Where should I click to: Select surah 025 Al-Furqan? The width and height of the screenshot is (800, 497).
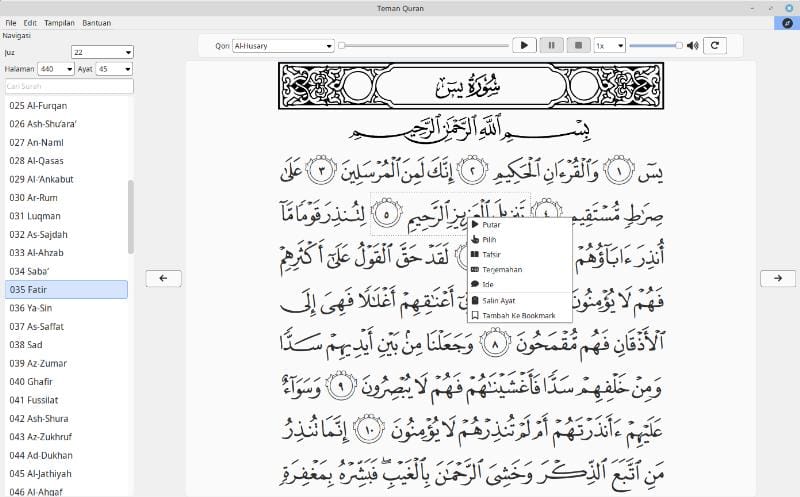tap(66, 106)
